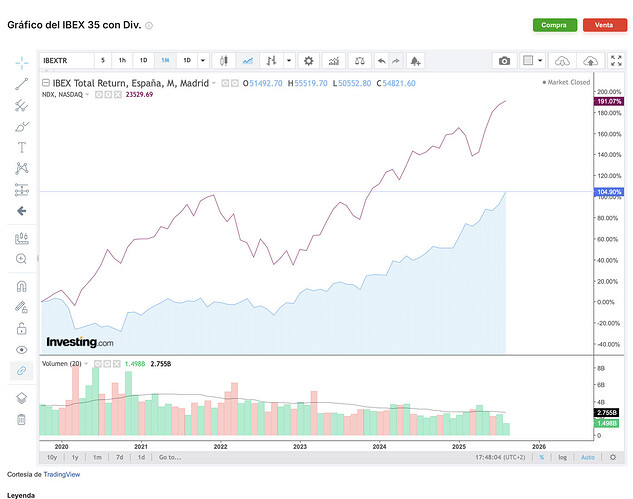Choose the 10y range at bottom
Viewport: 633px width, 499px height.
click(52, 457)
